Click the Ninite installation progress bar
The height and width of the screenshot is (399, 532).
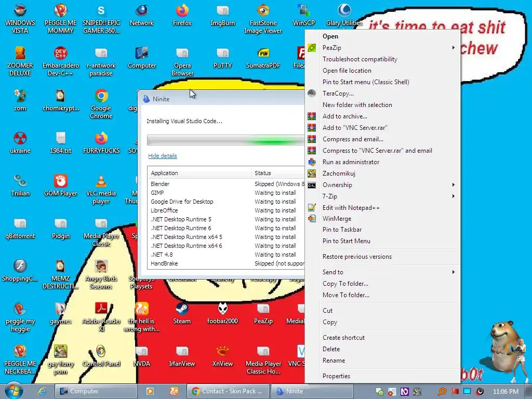tap(225, 140)
